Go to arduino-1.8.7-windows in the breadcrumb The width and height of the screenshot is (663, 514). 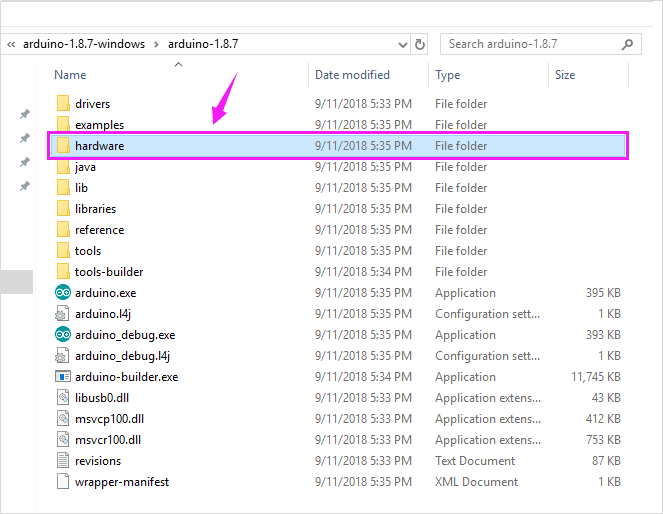click(x=84, y=44)
